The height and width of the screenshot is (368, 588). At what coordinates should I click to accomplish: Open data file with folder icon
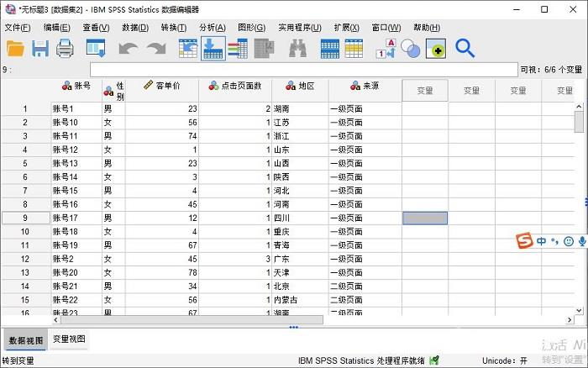tap(16, 49)
